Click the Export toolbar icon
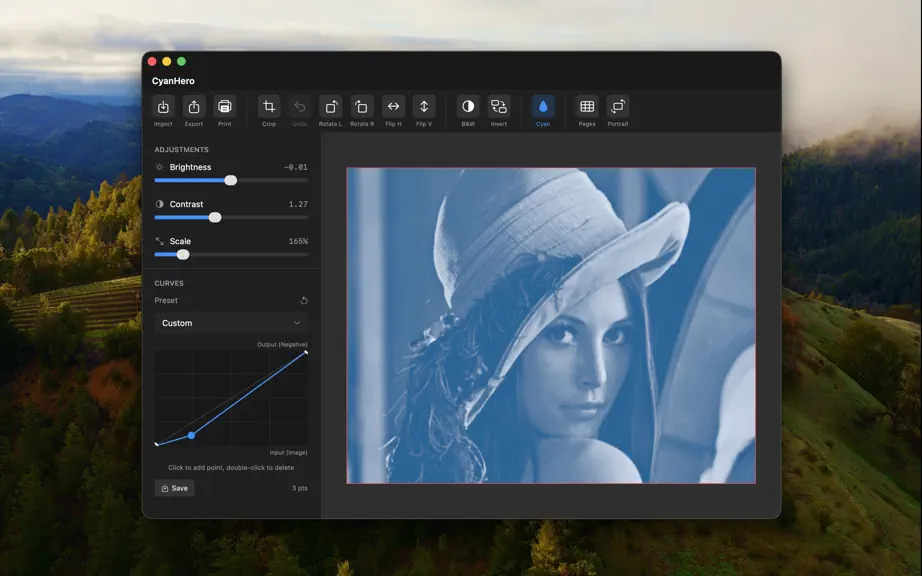 tap(193, 106)
